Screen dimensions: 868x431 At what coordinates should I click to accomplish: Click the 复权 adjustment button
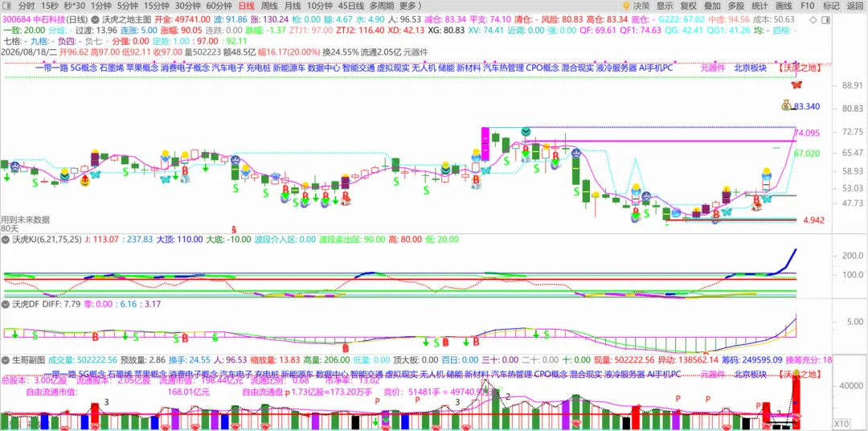pos(689,6)
